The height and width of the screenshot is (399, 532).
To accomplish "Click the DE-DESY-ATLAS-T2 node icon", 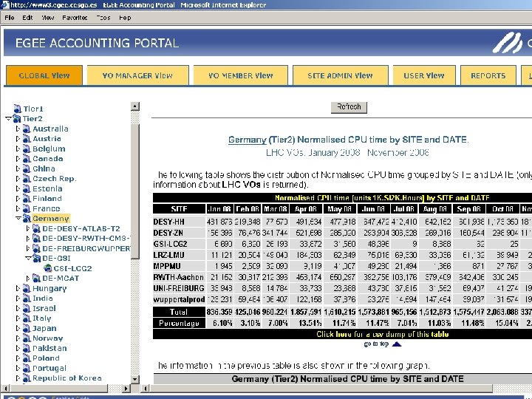I will pyautogui.click(x=37, y=228).
